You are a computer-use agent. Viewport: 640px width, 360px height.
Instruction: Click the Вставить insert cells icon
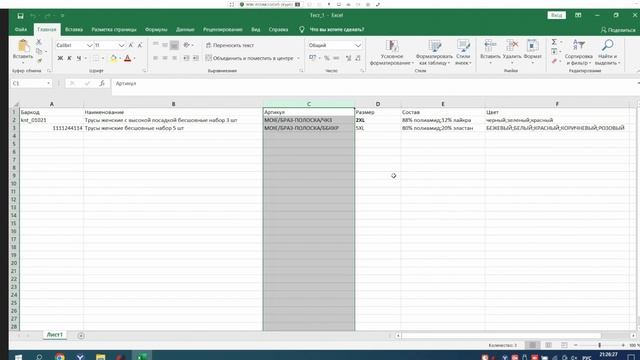[490, 45]
